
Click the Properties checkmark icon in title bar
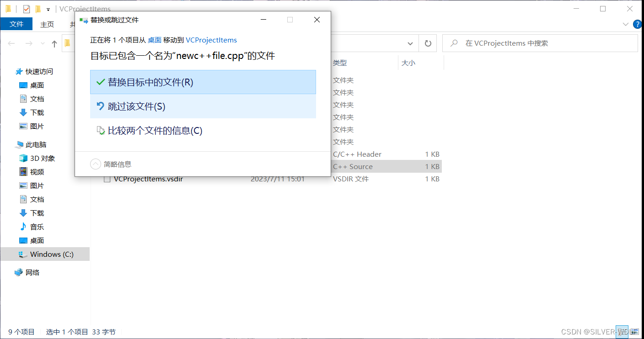(x=27, y=9)
